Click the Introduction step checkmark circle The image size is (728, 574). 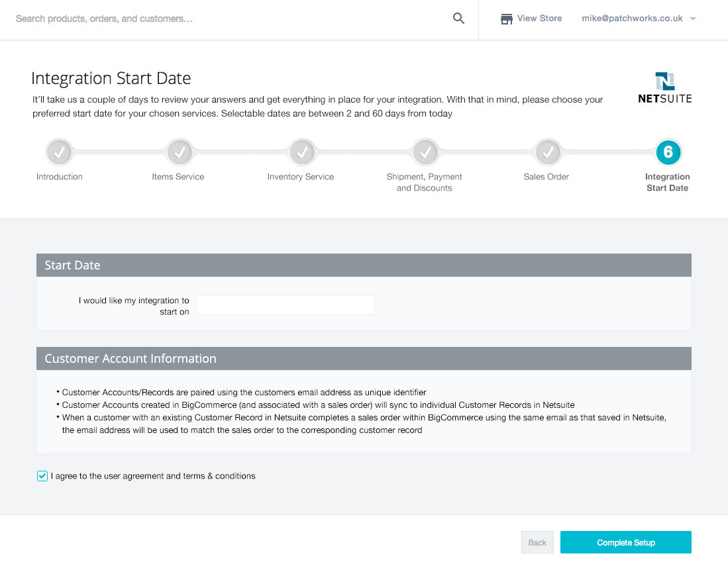click(59, 152)
